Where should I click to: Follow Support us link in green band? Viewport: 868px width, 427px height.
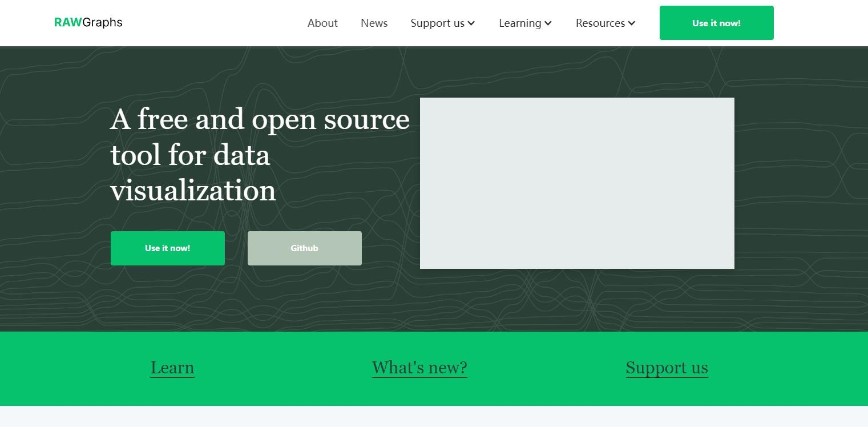667,368
